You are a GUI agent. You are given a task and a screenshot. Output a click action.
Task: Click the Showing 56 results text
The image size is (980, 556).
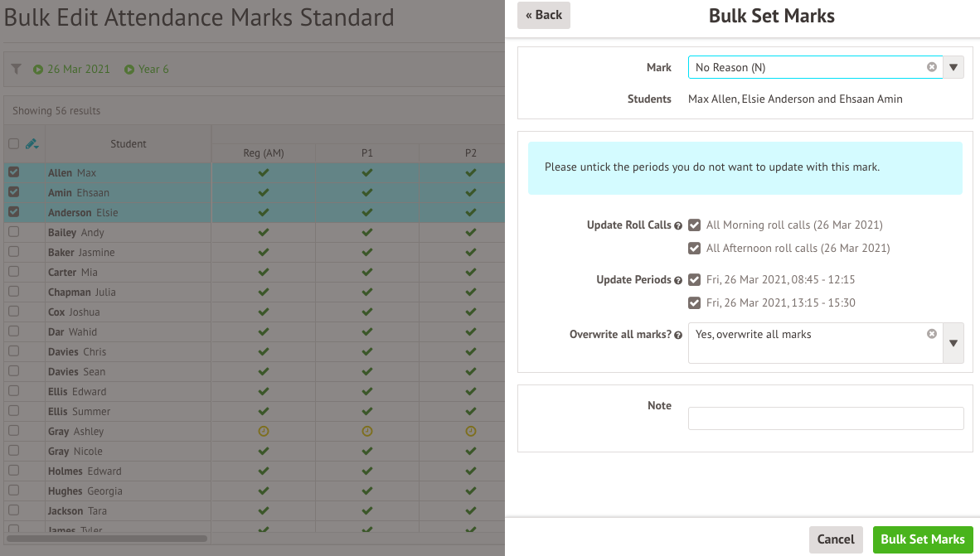tap(56, 110)
